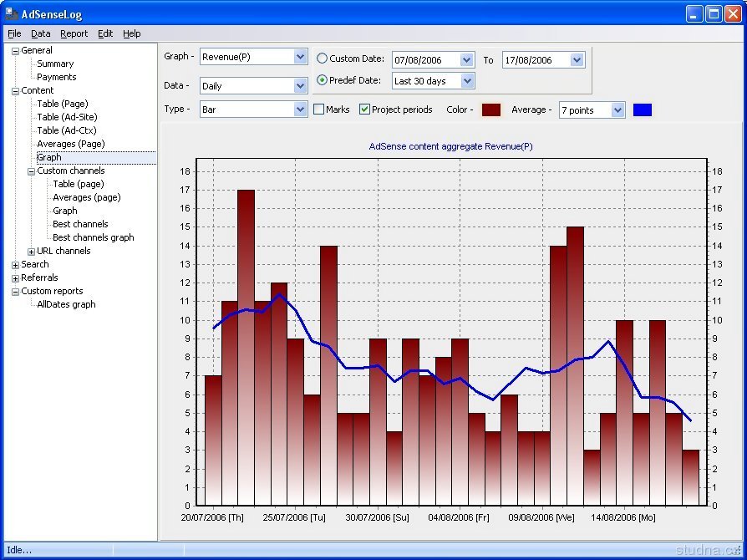Expand the Referrals tree node
Screen dimensions: 747x560
(x=15, y=278)
